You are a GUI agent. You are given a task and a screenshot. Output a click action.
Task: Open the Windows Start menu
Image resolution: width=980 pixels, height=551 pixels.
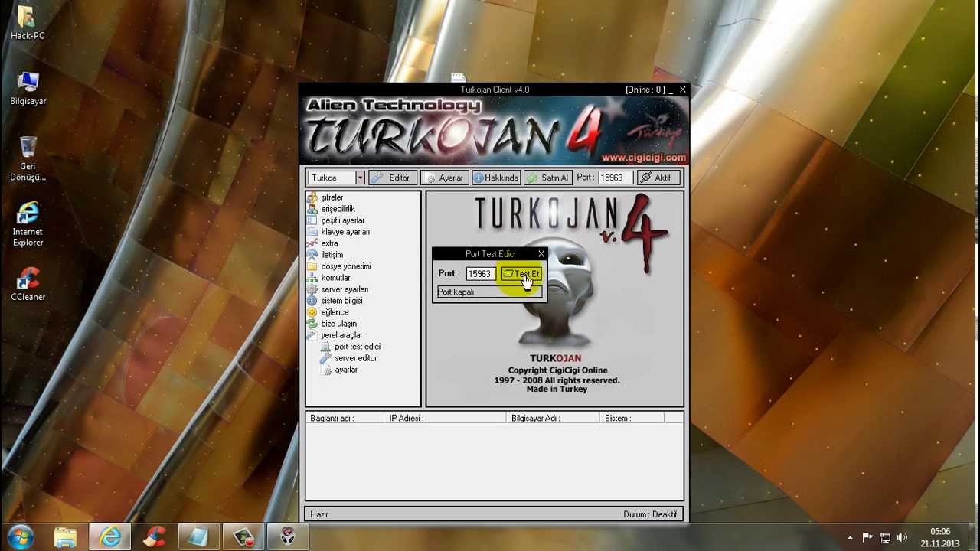click(21, 536)
